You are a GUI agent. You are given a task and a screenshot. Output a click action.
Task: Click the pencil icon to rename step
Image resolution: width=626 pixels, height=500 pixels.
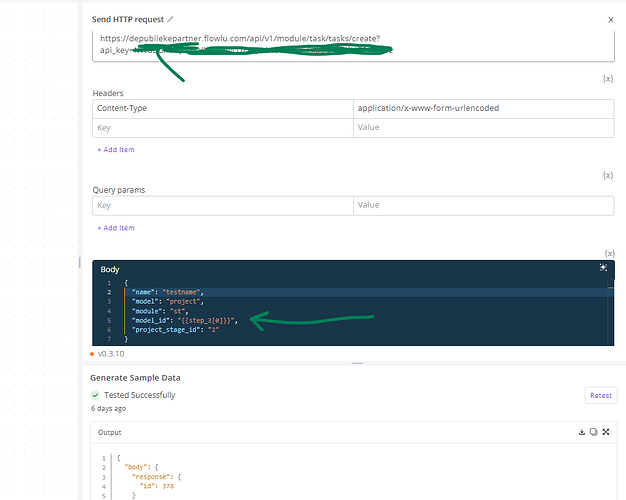(170, 19)
